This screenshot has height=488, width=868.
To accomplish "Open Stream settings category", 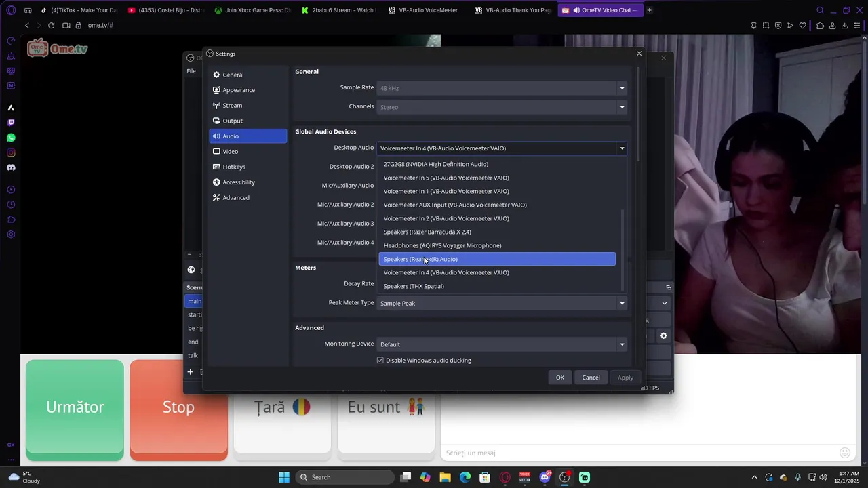I will (x=248, y=105).
